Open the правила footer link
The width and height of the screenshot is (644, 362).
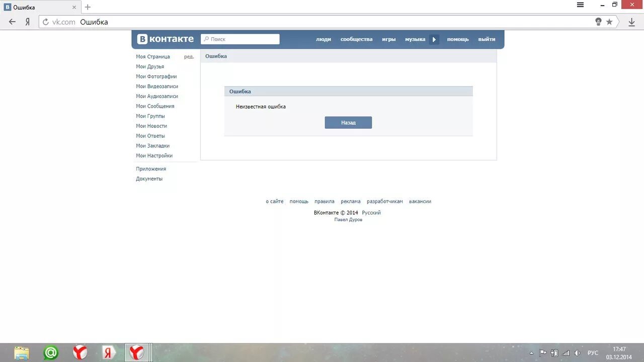pos(325,202)
